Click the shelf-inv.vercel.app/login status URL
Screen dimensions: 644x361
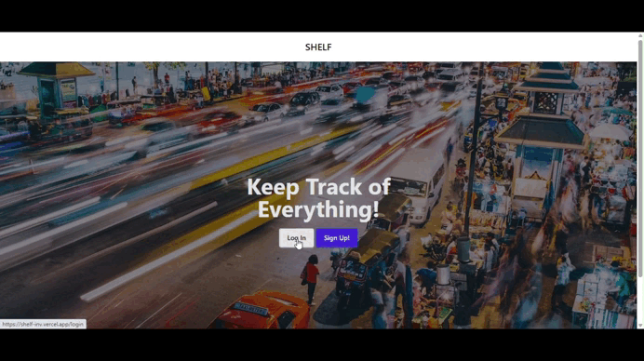[x=43, y=324]
